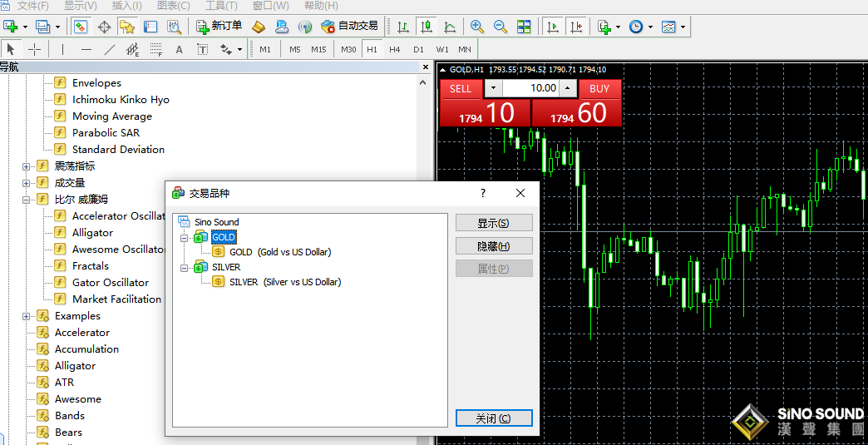Toggle the Navigator folder-star icon
The image size is (868, 445).
(x=127, y=26)
